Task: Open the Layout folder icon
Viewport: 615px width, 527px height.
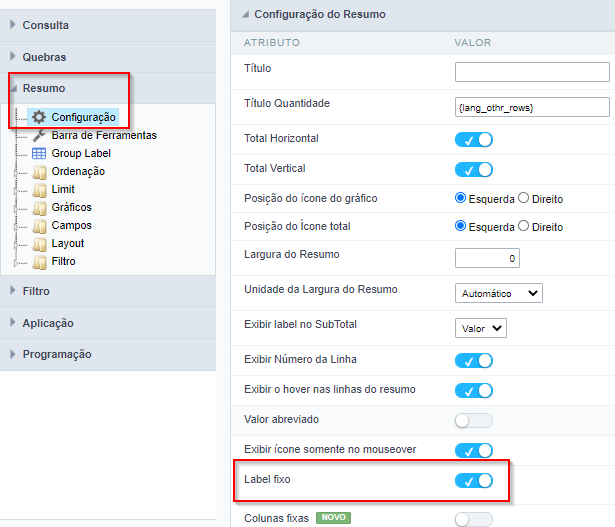Action: tap(39, 244)
